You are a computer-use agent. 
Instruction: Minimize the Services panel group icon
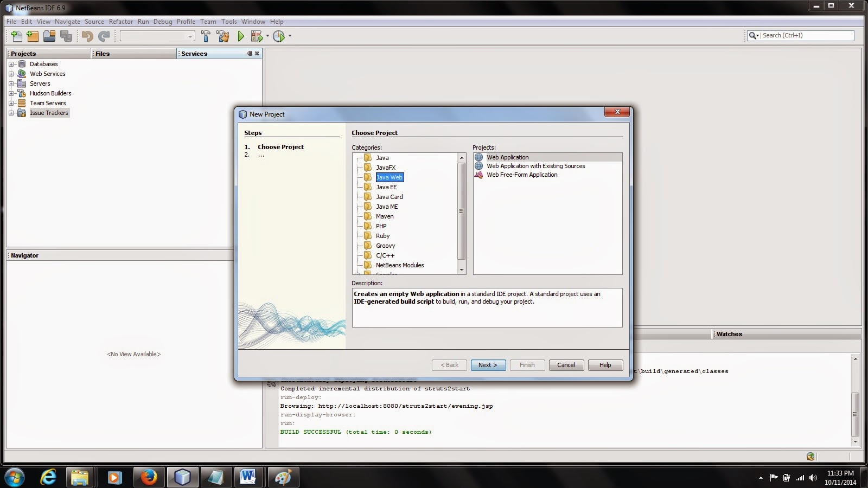click(x=250, y=53)
